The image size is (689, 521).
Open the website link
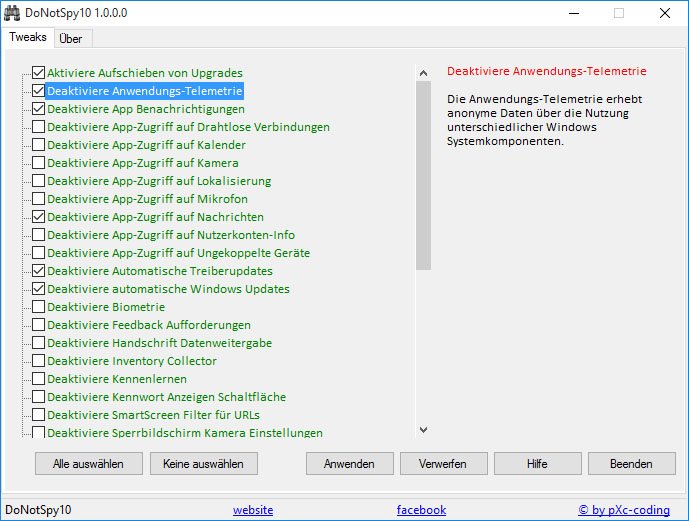253,510
